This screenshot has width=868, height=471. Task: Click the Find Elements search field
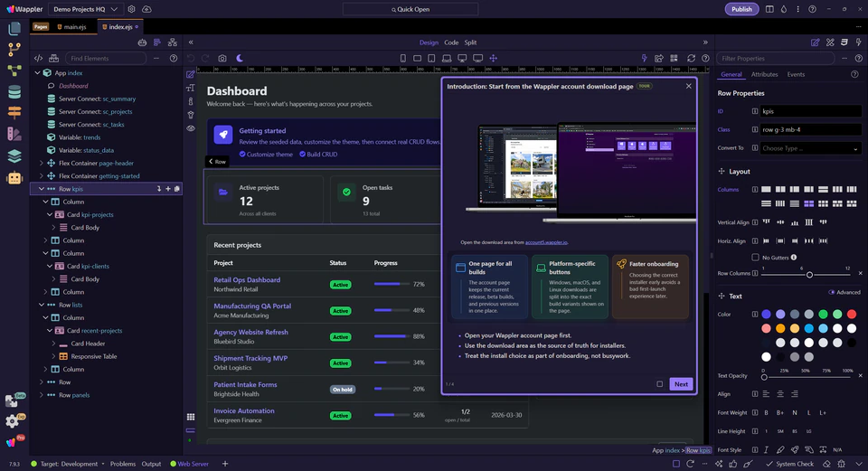106,58
